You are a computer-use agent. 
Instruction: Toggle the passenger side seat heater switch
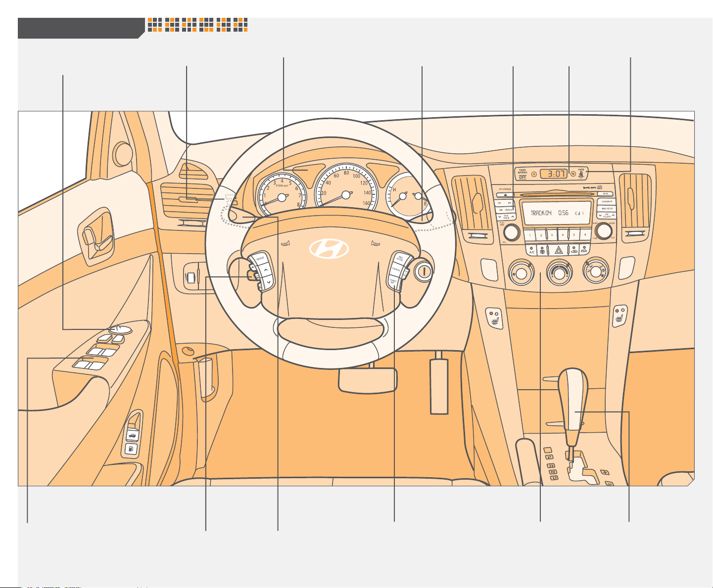[618, 317]
